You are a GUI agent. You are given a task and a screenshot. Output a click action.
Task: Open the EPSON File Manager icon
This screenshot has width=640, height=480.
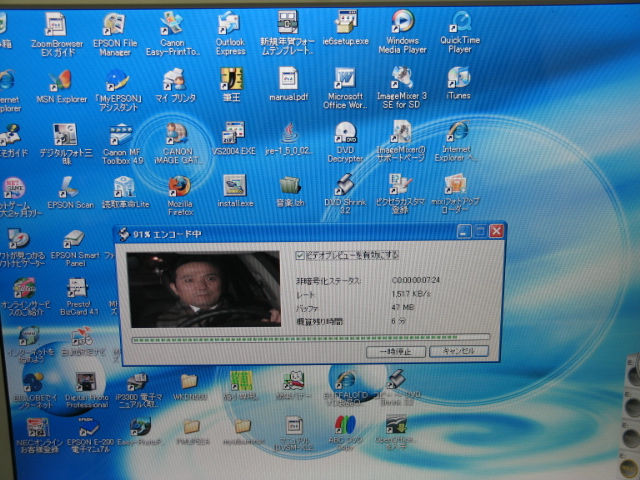tap(113, 24)
